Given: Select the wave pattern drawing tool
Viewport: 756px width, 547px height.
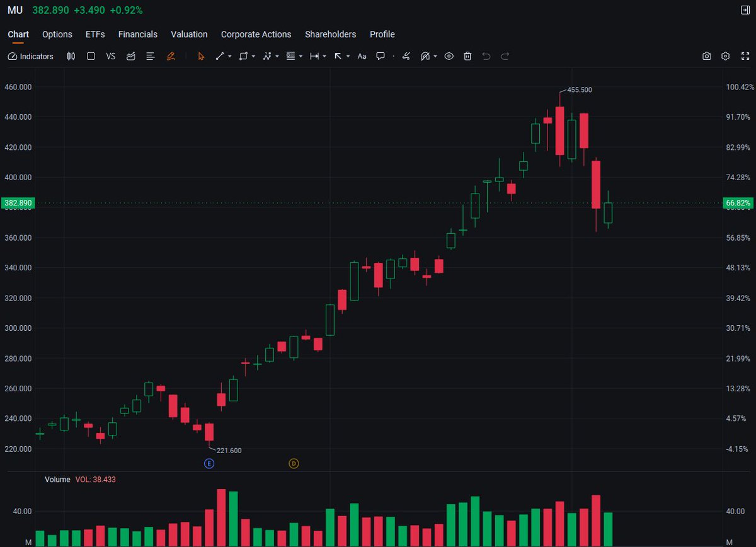Looking at the screenshot, I should pyautogui.click(x=267, y=56).
